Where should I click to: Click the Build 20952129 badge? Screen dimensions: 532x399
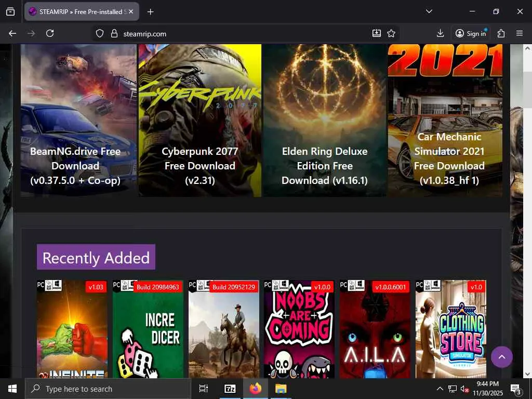point(234,287)
